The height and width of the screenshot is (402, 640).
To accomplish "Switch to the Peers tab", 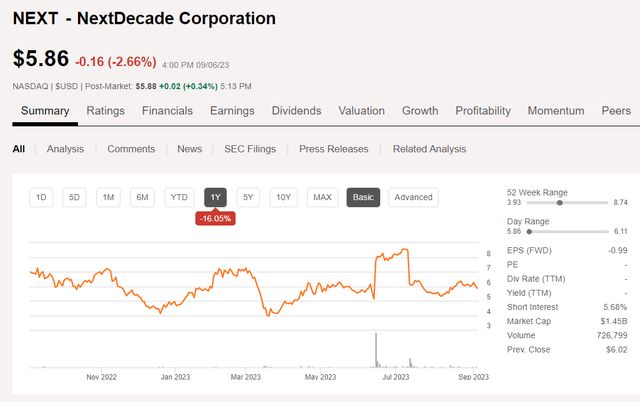I will pos(616,111).
